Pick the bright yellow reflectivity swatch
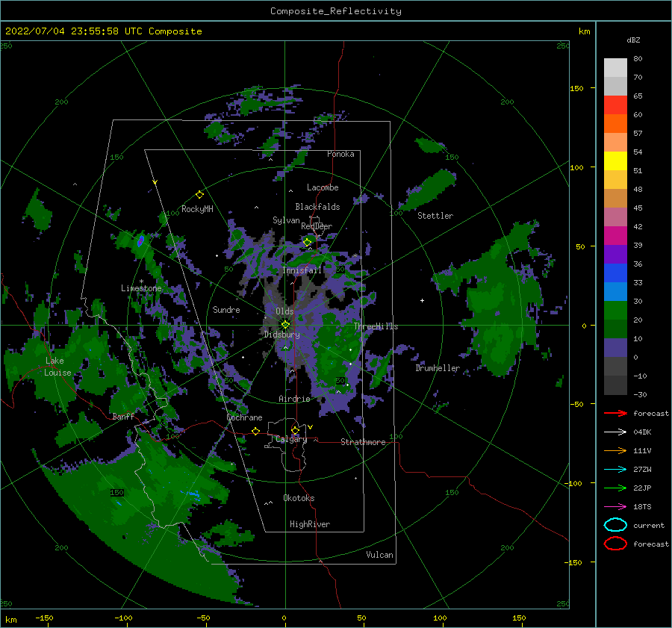Screen dimensions: 672x628 [x=615, y=161]
